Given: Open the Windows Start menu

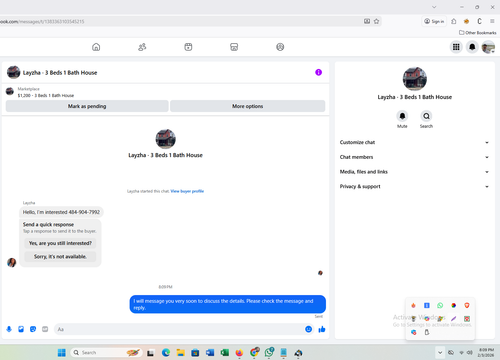Looking at the screenshot, I should point(62,352).
